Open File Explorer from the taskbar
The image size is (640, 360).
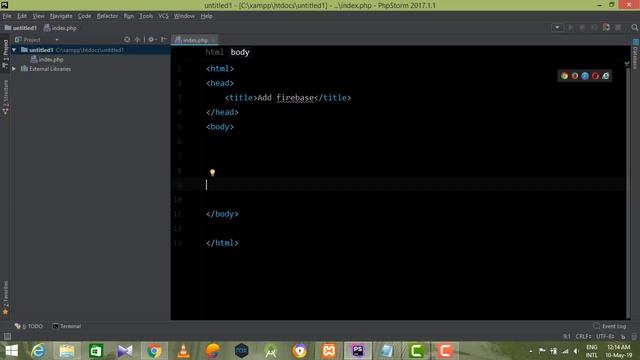(x=67, y=351)
